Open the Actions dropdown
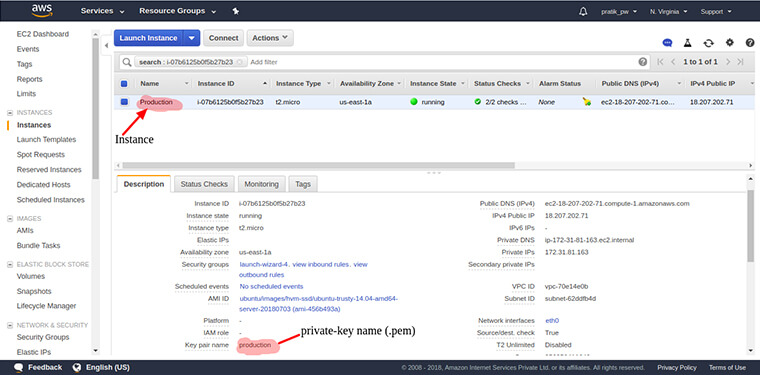This screenshot has height=375, width=760. click(x=270, y=38)
